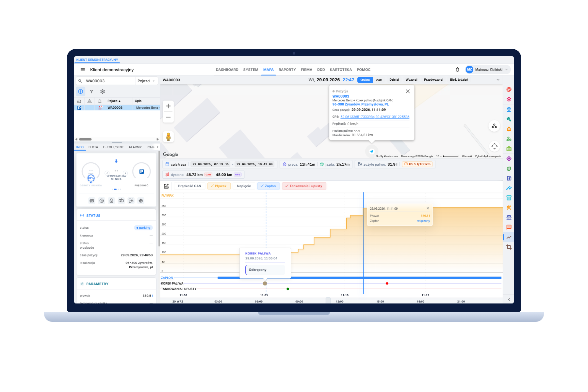Toggle the Prędkość CAN chart series

[x=189, y=186]
